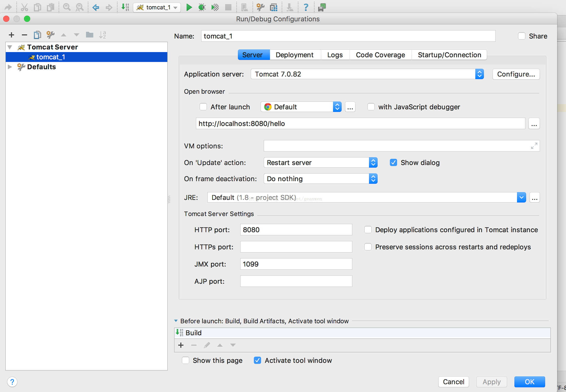The height and width of the screenshot is (392, 566).
Task: Enable Preserve sessions across restarts and redeploys
Action: pos(368,247)
